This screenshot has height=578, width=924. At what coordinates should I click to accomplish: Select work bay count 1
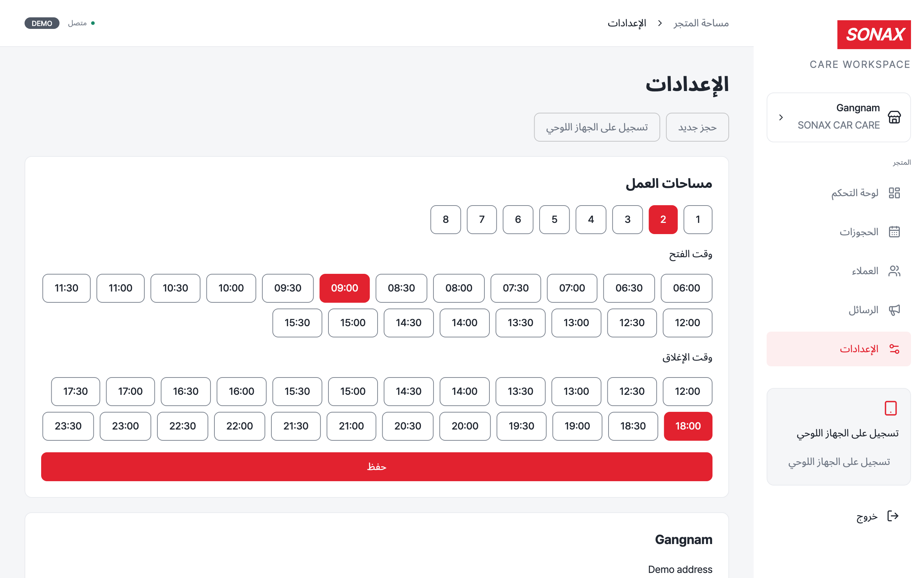pyautogui.click(x=698, y=219)
